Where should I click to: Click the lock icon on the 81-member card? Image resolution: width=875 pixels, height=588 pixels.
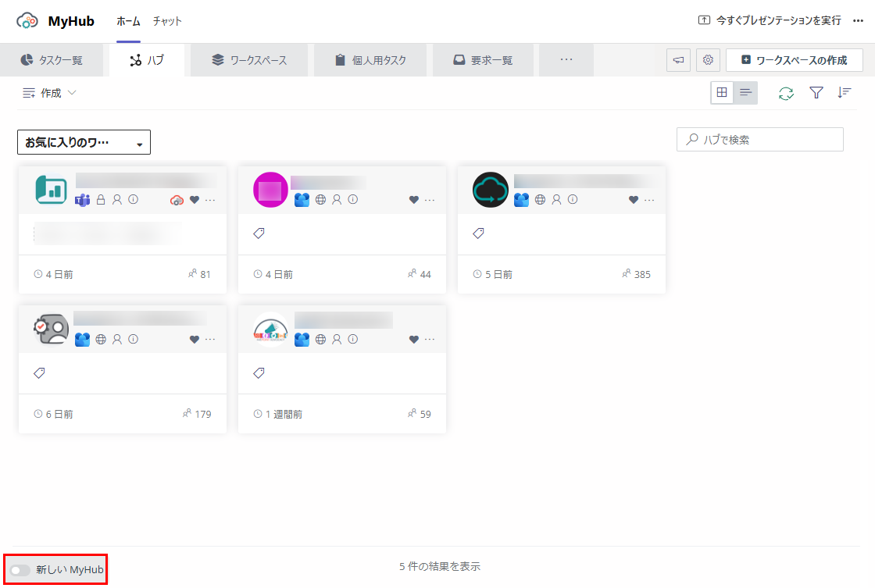(101, 199)
